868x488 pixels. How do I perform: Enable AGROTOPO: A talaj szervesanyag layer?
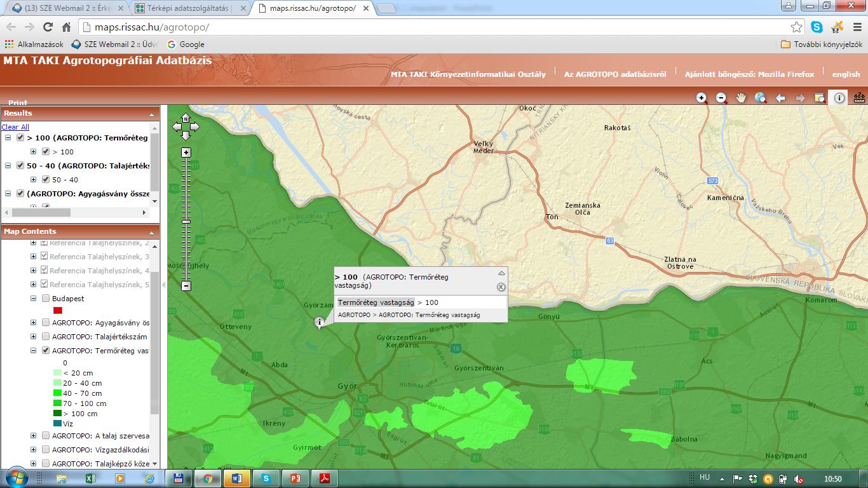(x=46, y=435)
